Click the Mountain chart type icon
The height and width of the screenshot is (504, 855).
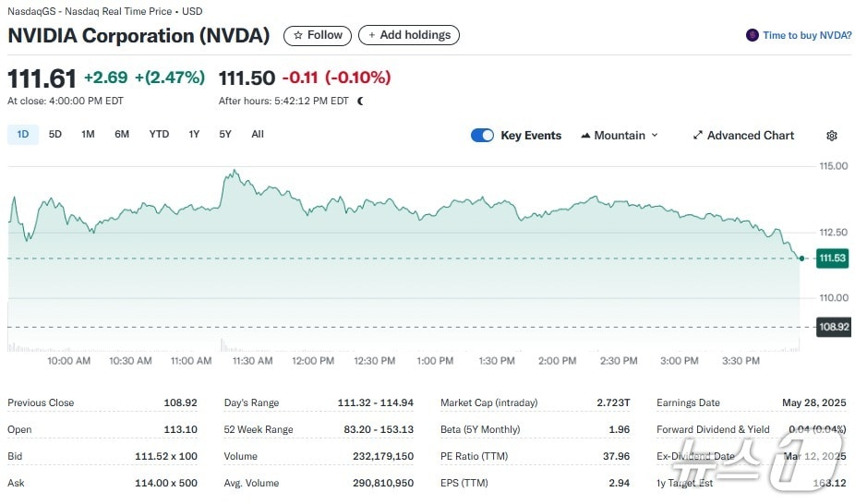click(585, 136)
